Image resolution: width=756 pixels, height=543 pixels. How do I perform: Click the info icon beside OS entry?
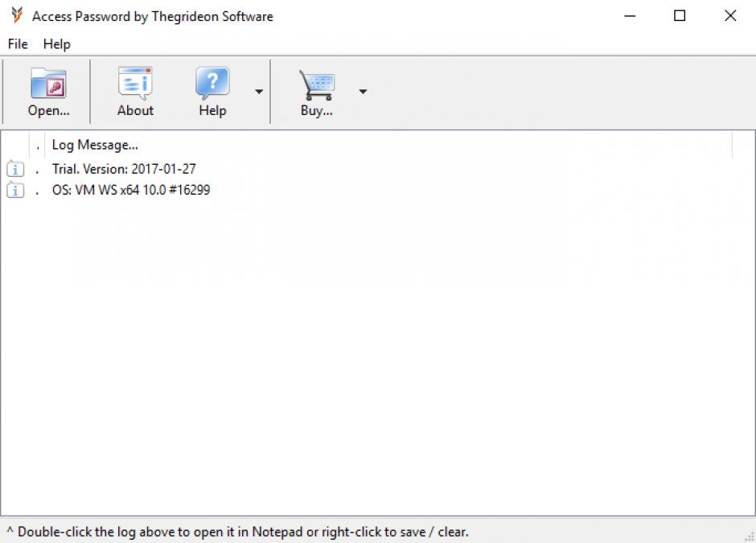pyautogui.click(x=15, y=190)
